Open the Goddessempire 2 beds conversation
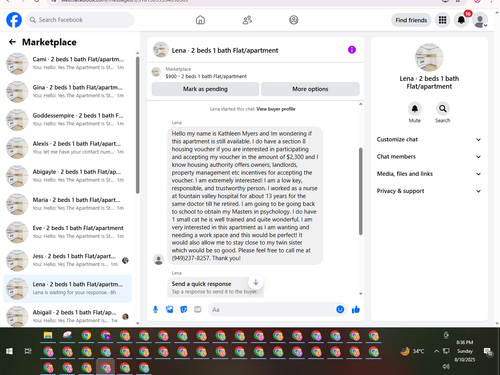 point(67,119)
